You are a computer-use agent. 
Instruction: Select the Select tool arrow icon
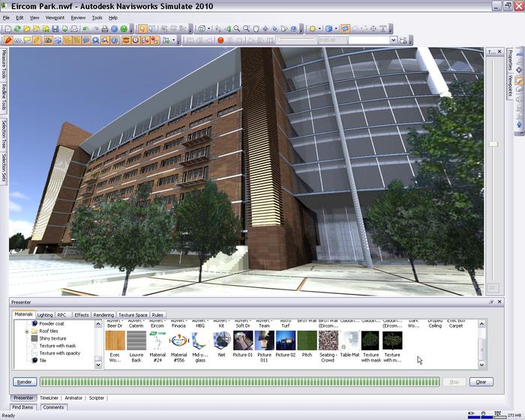point(143,28)
